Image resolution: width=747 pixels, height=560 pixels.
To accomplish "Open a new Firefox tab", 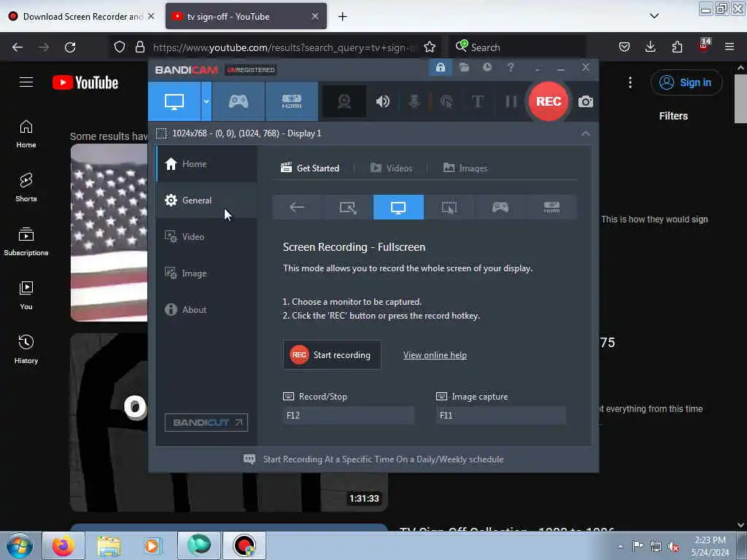I will tap(343, 17).
